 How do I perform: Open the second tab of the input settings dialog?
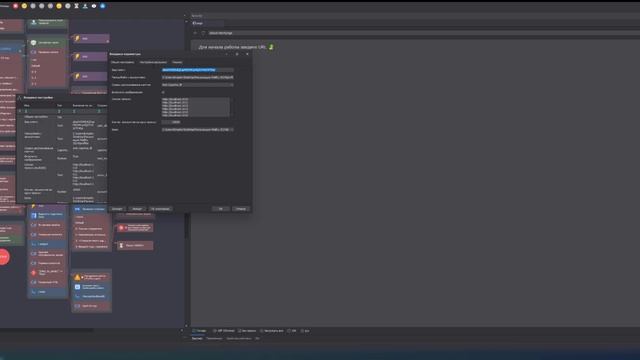click(x=153, y=62)
